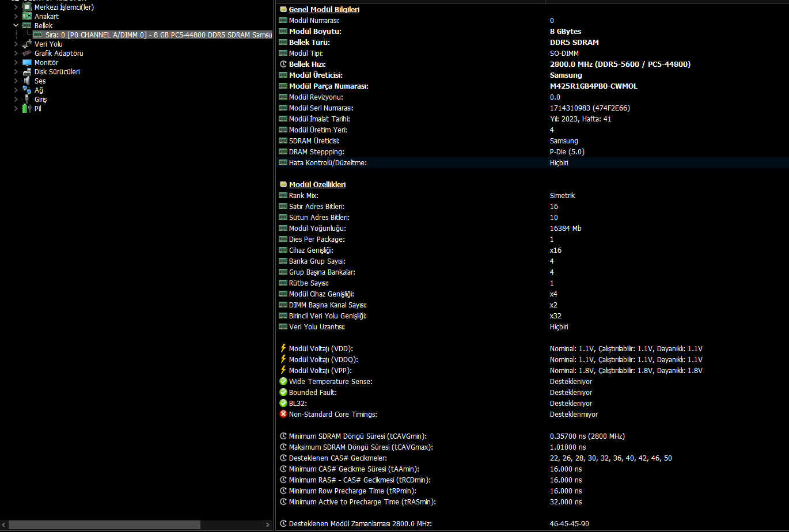Click the chip icon beside Rank Mix
This screenshot has height=532, width=789.
coord(283,196)
